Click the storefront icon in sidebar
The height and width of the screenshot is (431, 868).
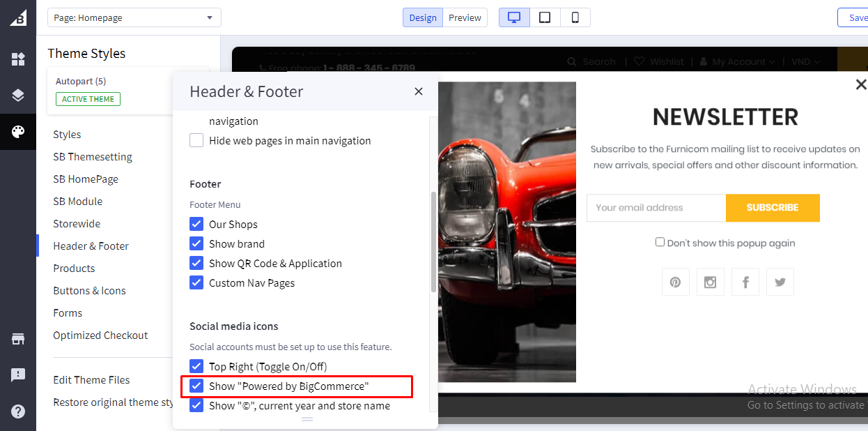[x=18, y=339]
